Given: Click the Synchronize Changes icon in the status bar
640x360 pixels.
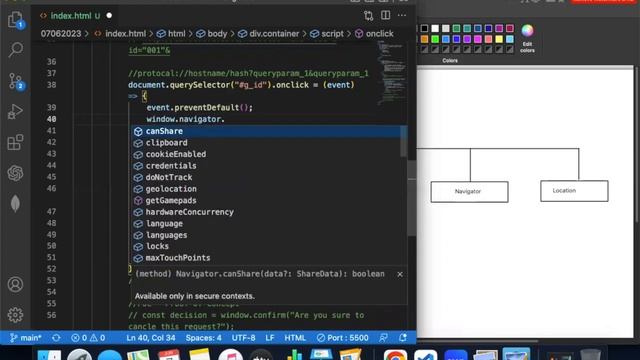Looking at the screenshot, I should (x=56, y=338).
